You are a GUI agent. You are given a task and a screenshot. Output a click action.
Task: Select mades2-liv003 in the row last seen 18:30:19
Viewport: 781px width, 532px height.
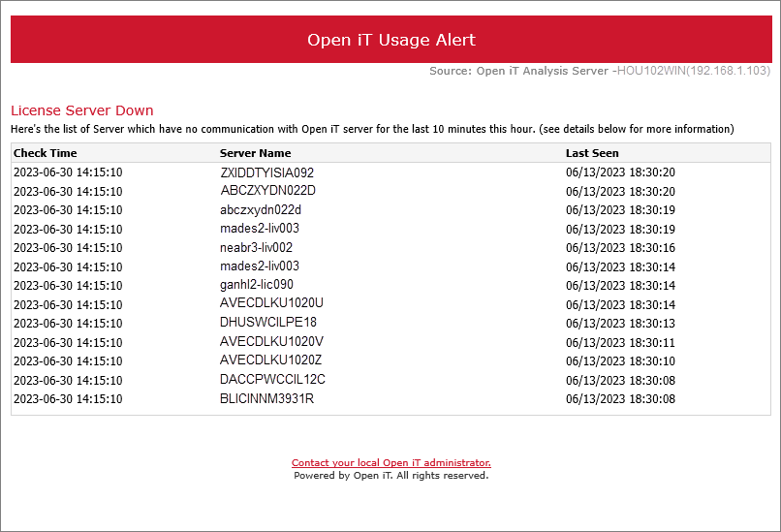(x=260, y=228)
